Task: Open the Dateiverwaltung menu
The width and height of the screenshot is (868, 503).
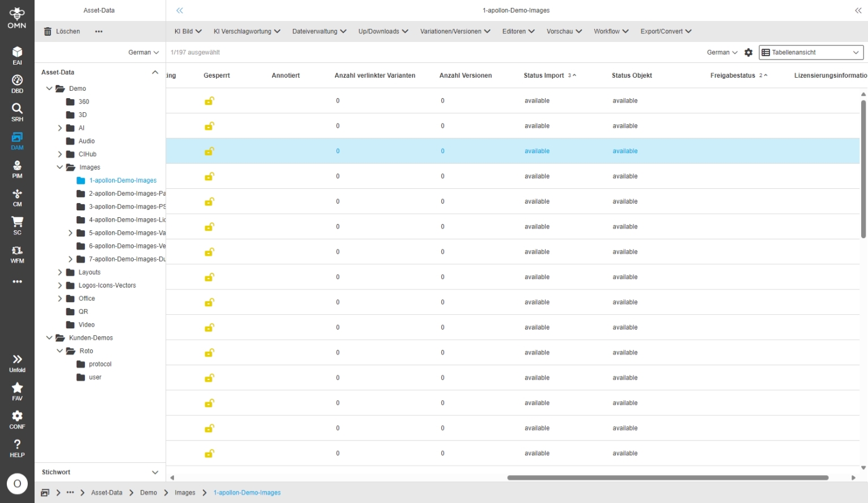Action: [x=319, y=31]
